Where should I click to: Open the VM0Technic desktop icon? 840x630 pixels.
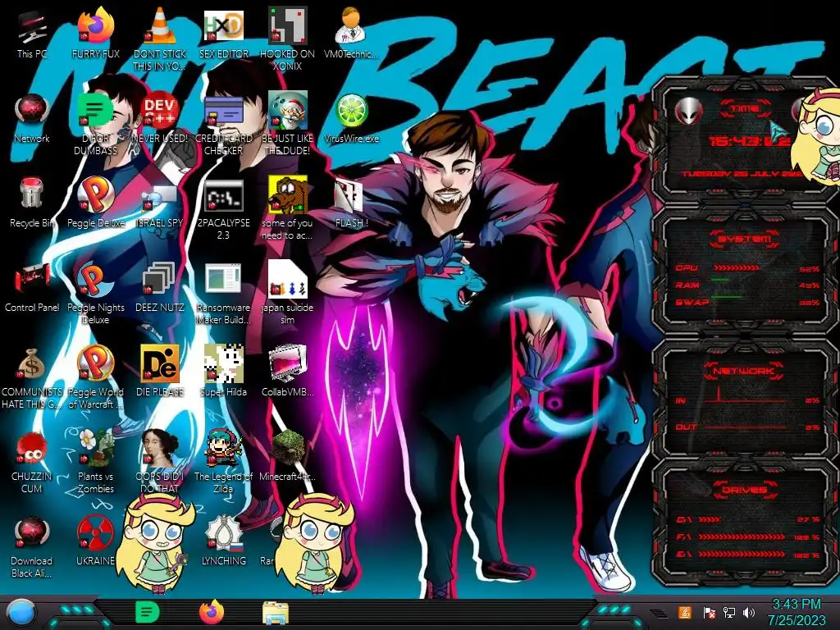(x=351, y=33)
